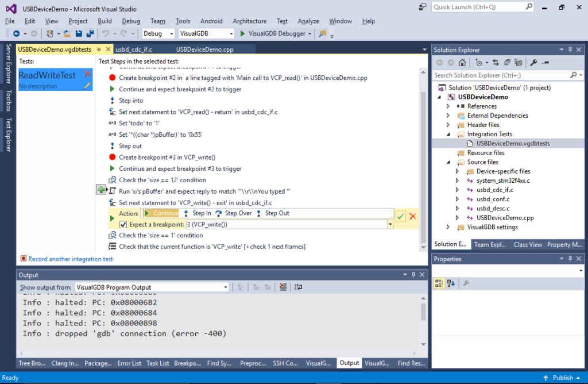The image size is (588, 384).
Task: Click the Output panel vertical scrollbar
Action: [423, 312]
